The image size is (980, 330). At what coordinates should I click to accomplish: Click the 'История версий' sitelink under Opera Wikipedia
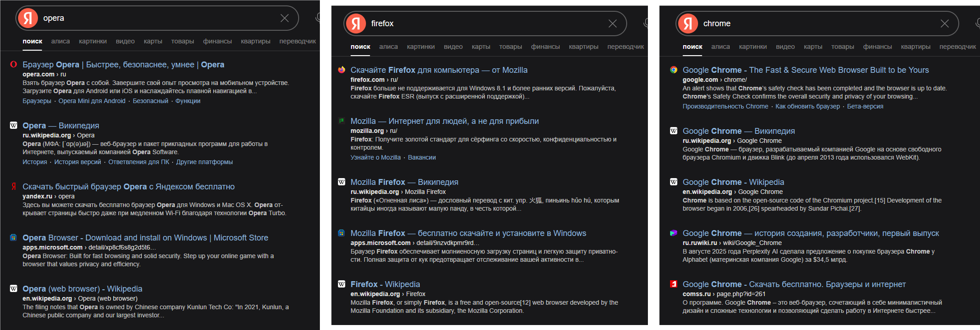[78, 162]
